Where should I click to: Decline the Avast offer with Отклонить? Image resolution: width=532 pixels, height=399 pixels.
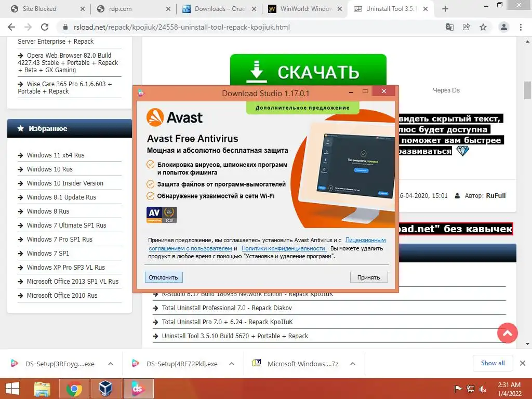coord(164,277)
